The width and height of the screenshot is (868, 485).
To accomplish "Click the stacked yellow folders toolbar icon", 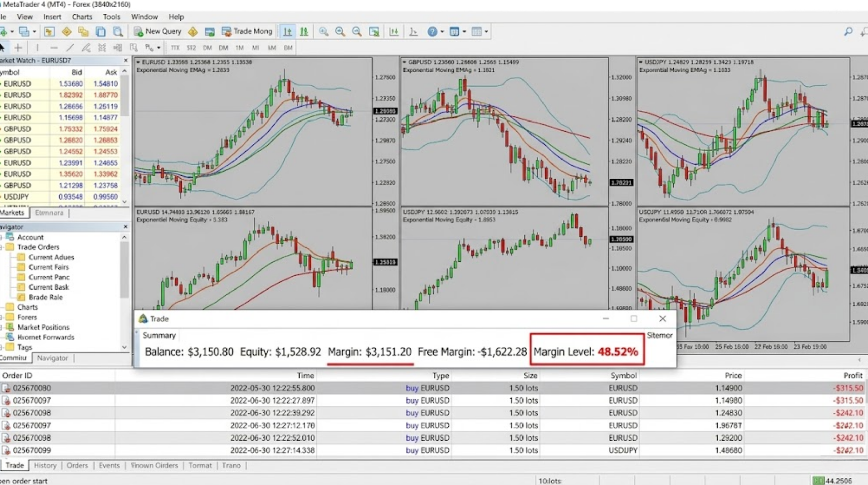I will click(x=83, y=32).
